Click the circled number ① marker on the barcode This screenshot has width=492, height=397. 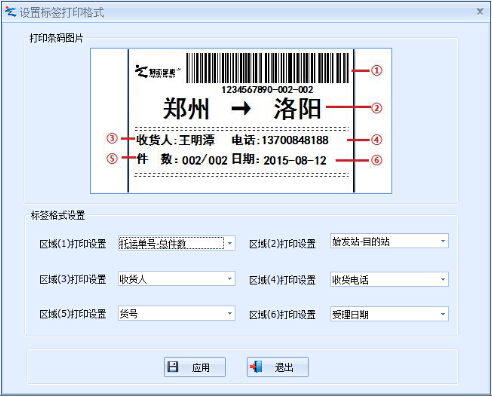376,71
